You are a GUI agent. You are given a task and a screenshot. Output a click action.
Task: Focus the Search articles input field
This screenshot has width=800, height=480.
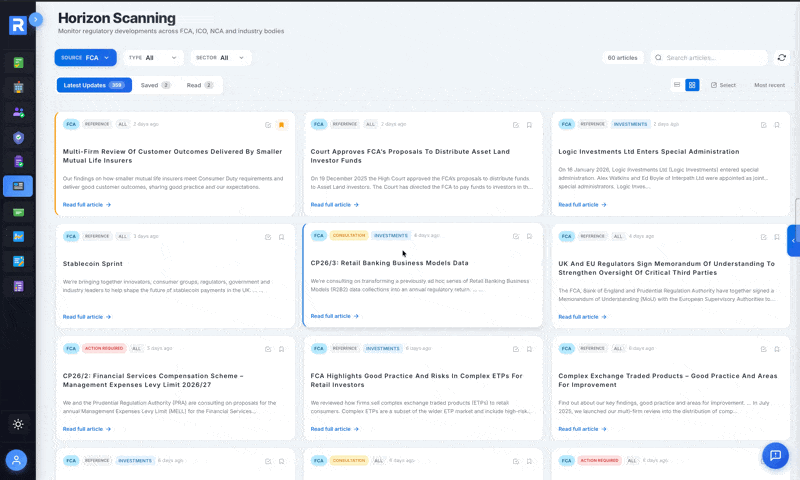coord(710,58)
